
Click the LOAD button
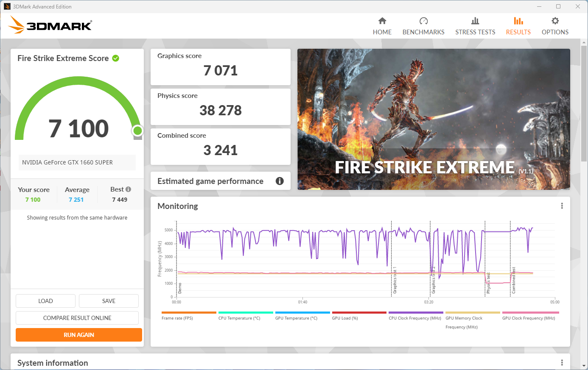(45, 301)
